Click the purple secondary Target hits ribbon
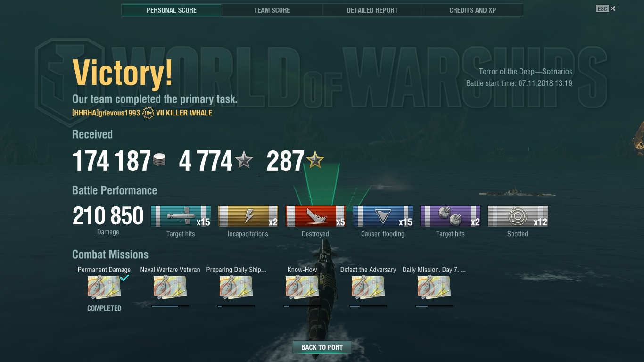Screen dimensions: 644x362 pyautogui.click(x=450, y=216)
